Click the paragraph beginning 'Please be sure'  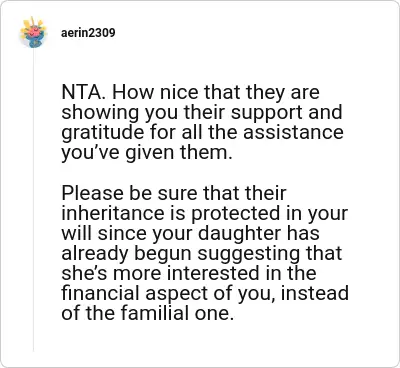(205, 253)
